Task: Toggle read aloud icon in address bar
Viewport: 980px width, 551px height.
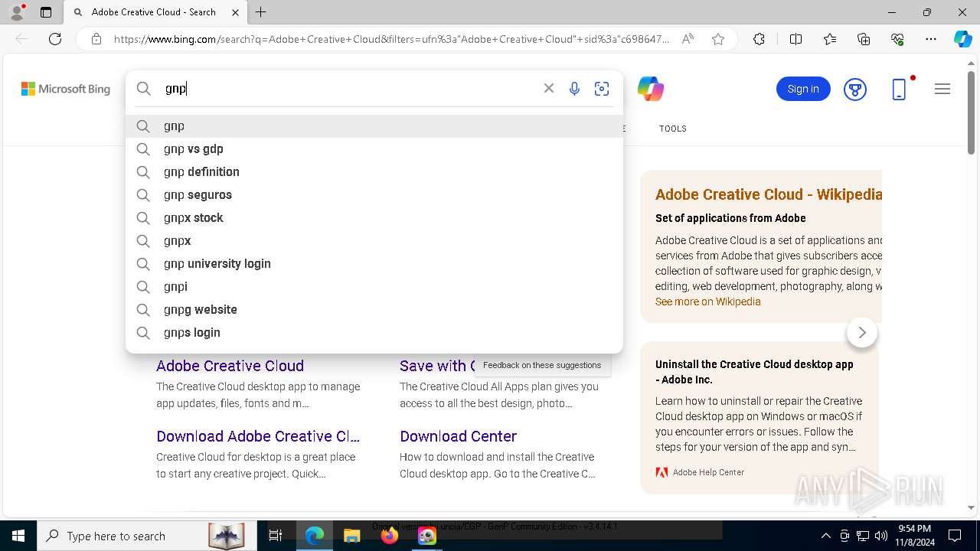Action: point(688,39)
